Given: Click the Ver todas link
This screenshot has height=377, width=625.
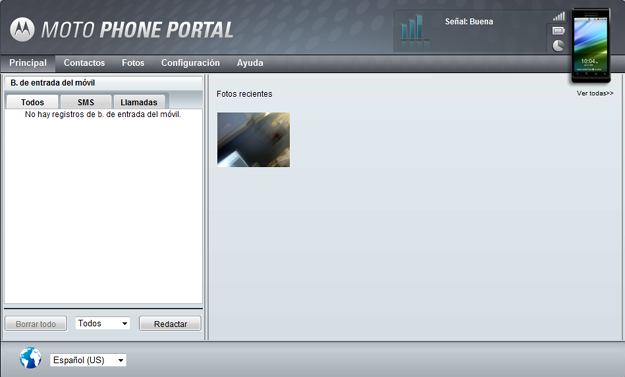Looking at the screenshot, I should click(x=595, y=93).
